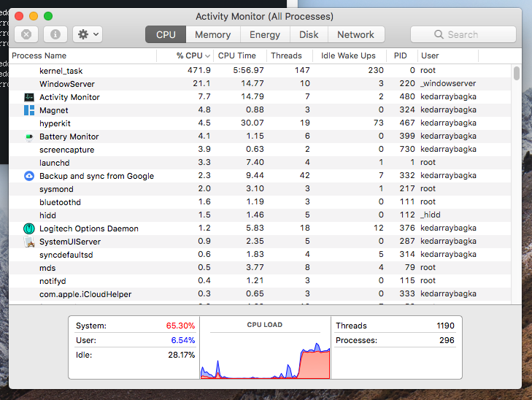Click the magnifying glass search icon
The height and width of the screenshot is (400, 532).
[439, 34]
